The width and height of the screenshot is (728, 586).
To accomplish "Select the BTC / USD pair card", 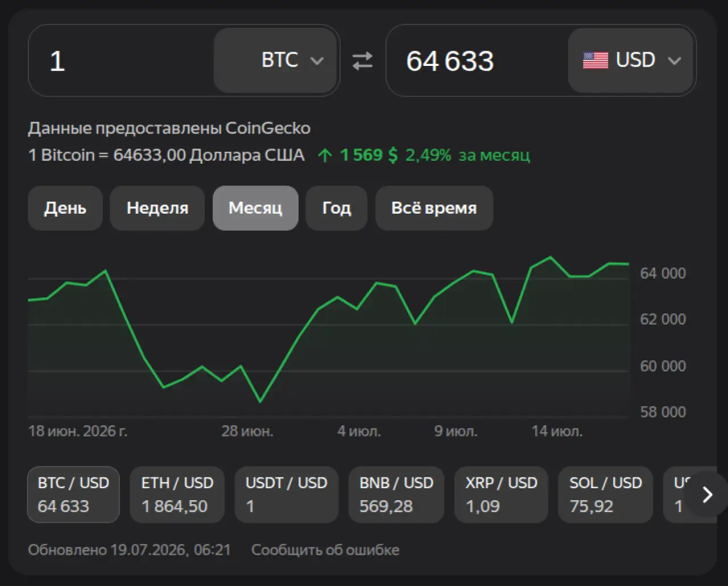I will click(x=73, y=494).
